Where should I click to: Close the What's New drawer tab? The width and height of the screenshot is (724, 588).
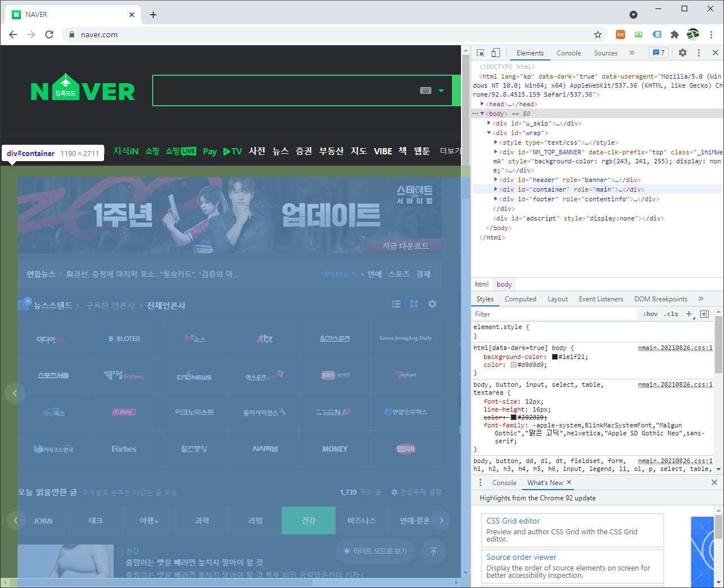click(569, 482)
